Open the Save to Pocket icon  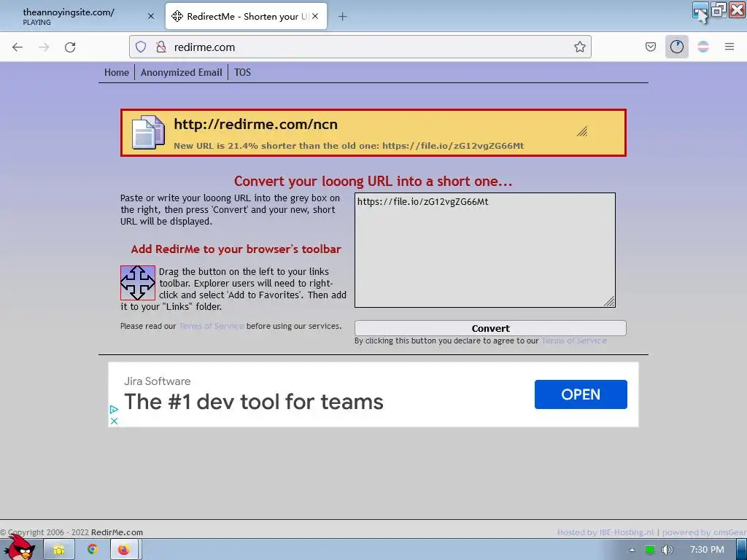[650, 47]
